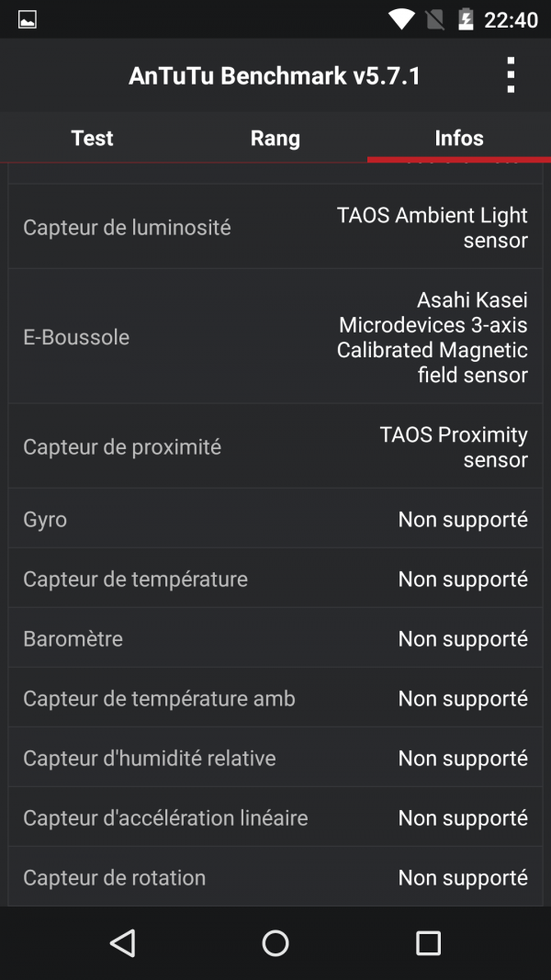Viewport: 551px width, 980px height.
Task: Open the three-dot overflow menu
Action: point(511,75)
